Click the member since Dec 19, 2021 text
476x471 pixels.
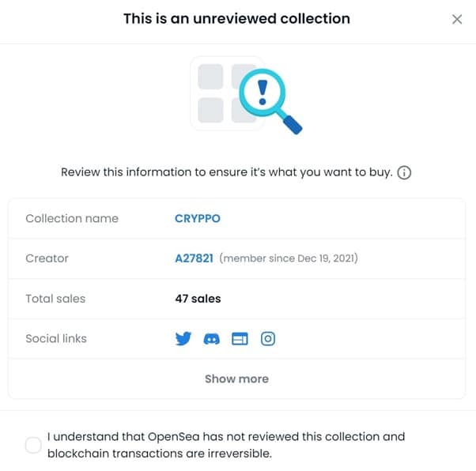(289, 258)
